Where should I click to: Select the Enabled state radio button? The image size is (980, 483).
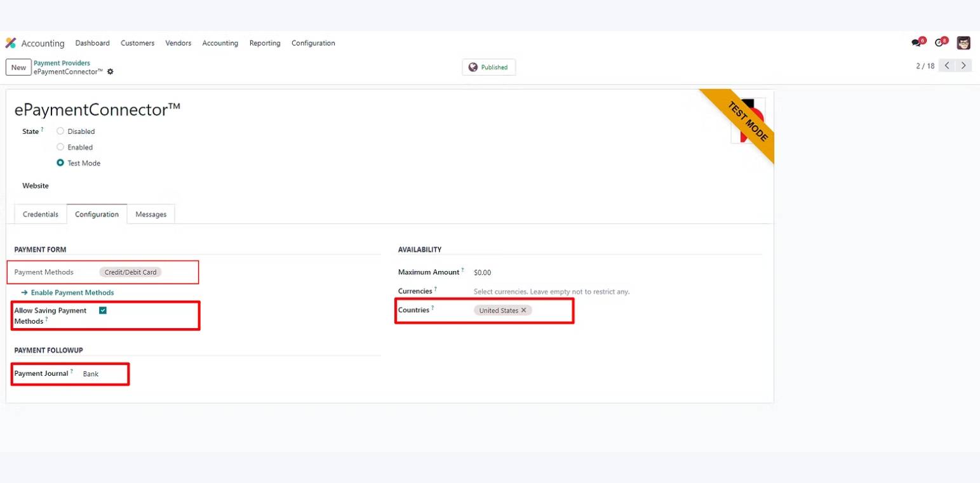(60, 147)
